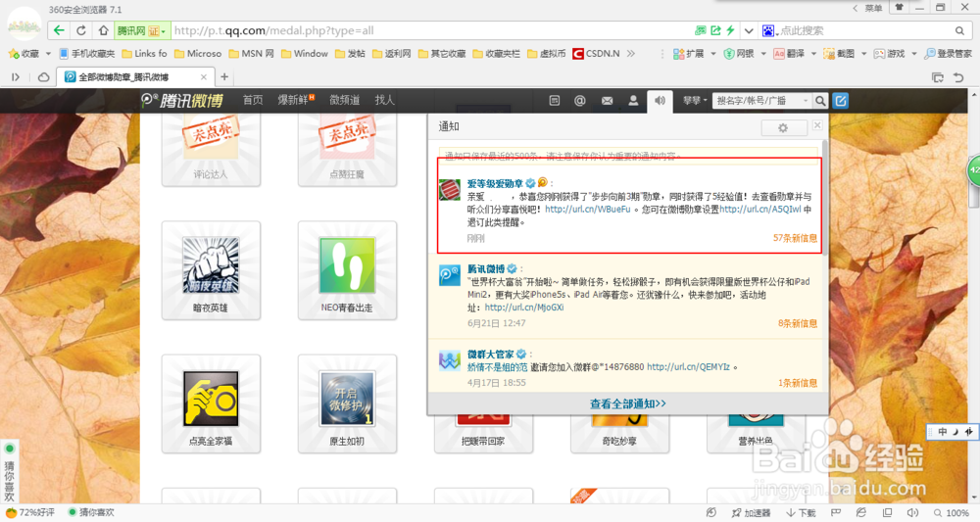Click the restore closed tab undo icon
Screen dimensions: 980x522
(x=958, y=77)
